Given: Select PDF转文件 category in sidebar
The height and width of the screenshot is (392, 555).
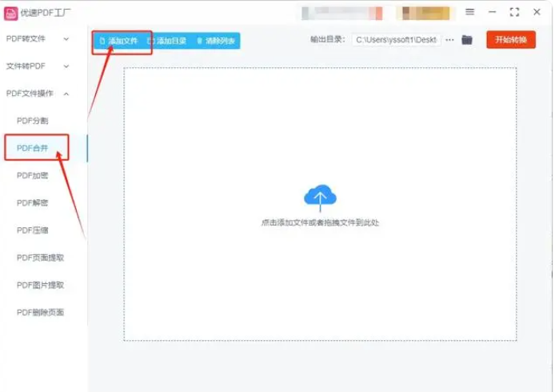Looking at the screenshot, I should point(26,38).
